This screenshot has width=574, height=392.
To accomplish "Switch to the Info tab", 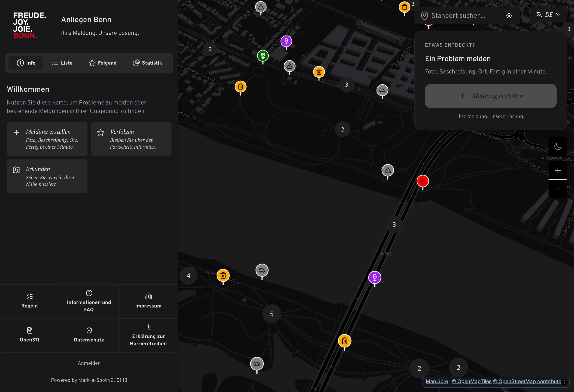I will pyautogui.click(x=26, y=63).
